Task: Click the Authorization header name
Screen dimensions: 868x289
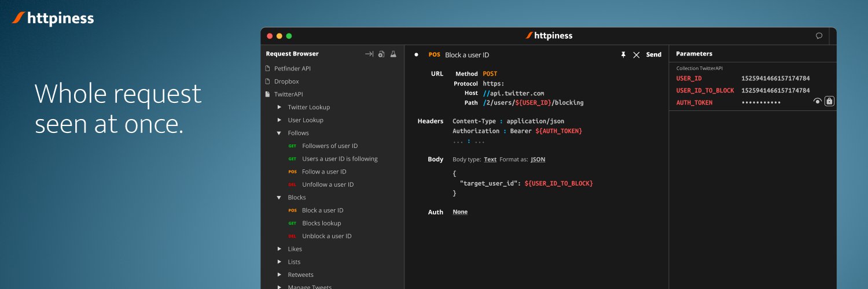Action: pyautogui.click(x=477, y=131)
